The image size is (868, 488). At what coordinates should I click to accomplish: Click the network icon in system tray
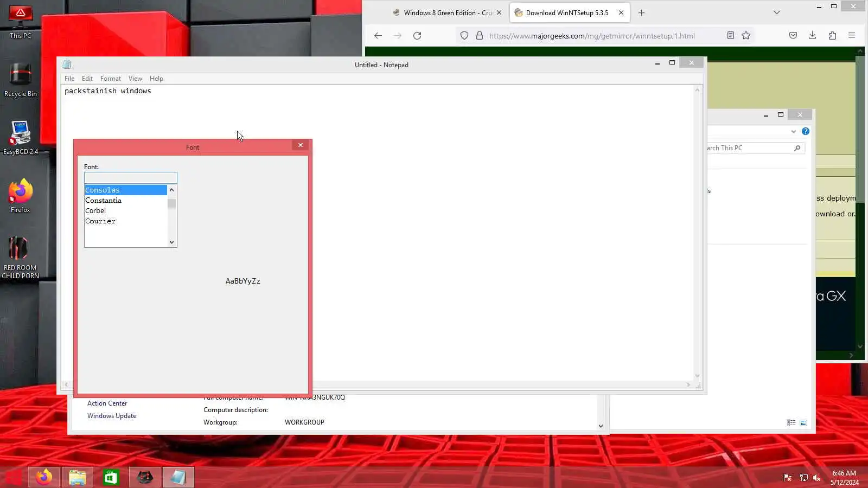(803, 478)
